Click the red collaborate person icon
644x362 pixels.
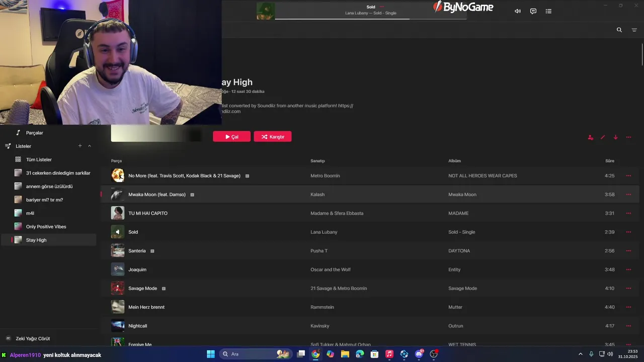click(590, 137)
